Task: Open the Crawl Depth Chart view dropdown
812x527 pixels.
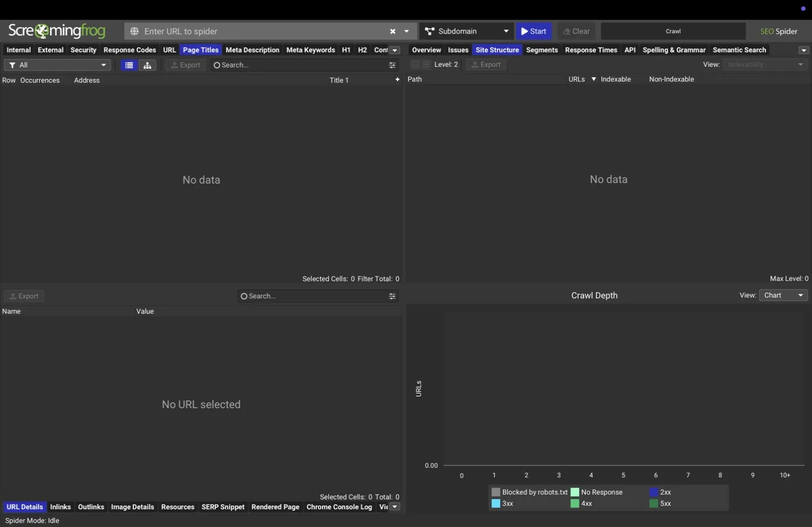Action: tap(784, 295)
